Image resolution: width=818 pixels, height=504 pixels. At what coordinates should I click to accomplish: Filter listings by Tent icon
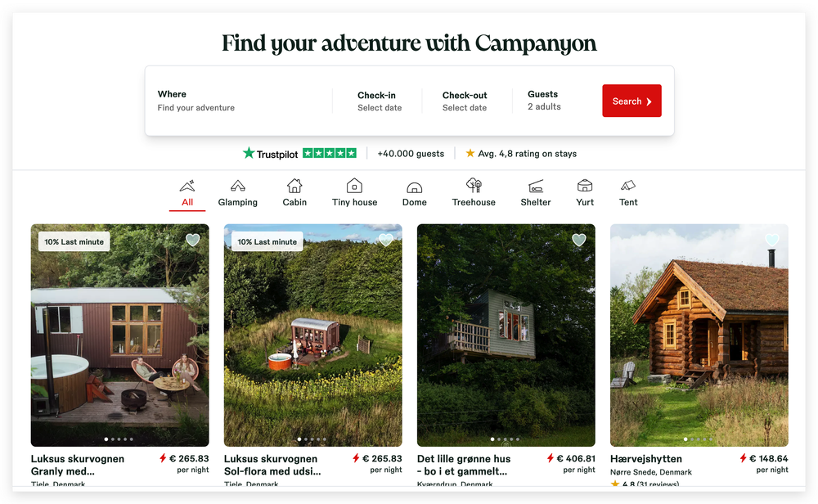coord(628,186)
